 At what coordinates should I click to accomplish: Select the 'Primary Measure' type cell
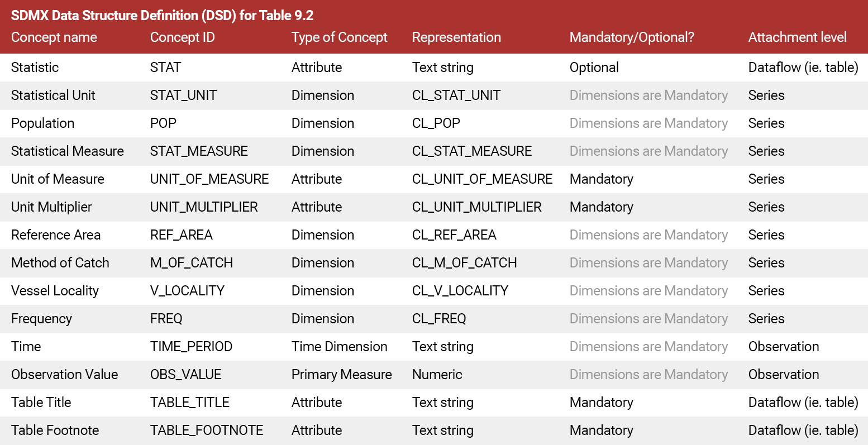(341, 375)
